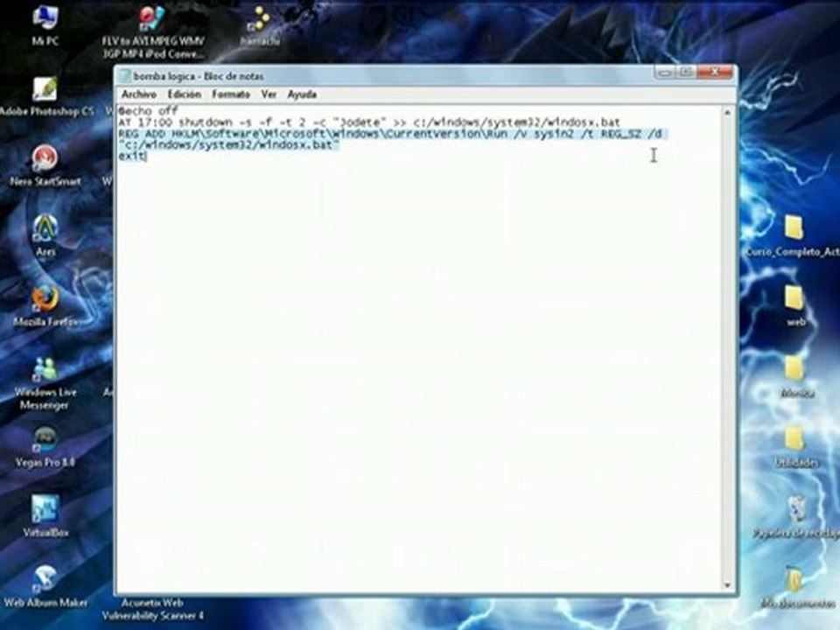840x630 pixels.
Task: Launch Windows Live Messenger icon
Action: (x=45, y=383)
